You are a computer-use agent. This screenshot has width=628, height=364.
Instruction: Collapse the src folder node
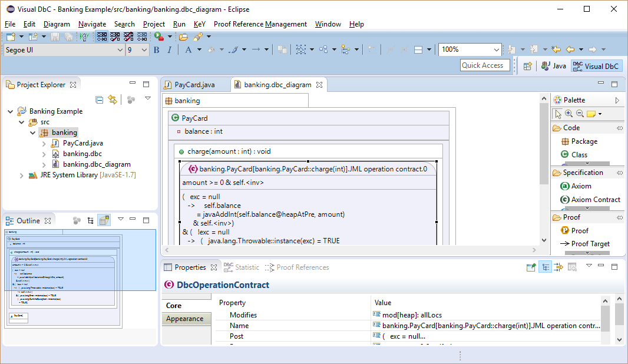(x=22, y=122)
